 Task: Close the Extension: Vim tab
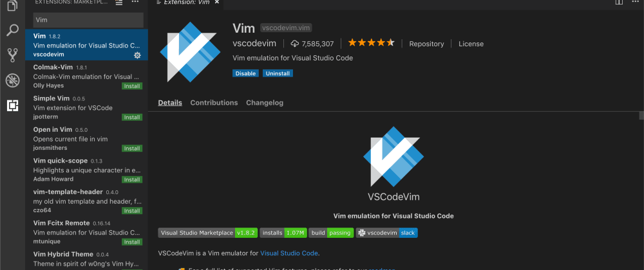(217, 2)
